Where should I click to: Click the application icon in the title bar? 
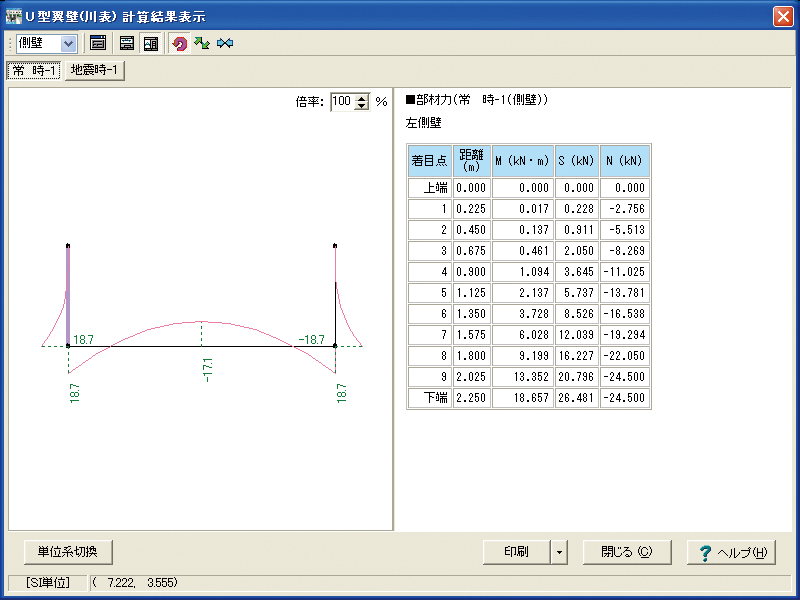click(14, 16)
